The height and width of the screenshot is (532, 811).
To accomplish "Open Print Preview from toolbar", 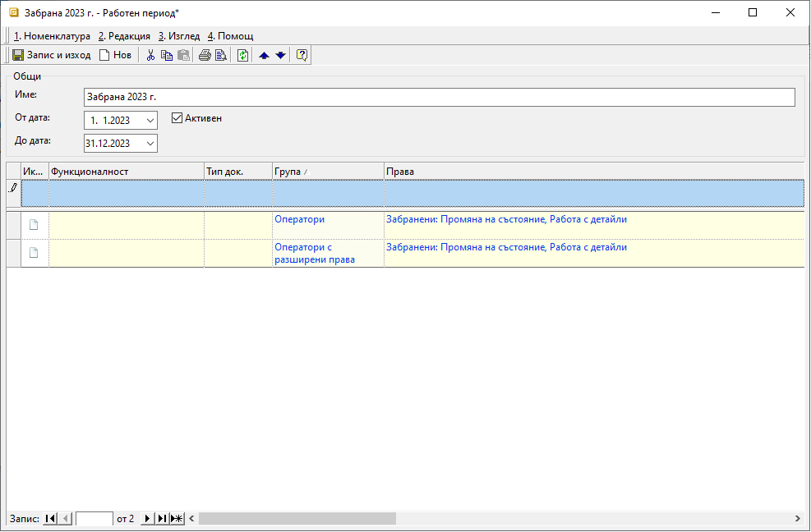I will (x=221, y=55).
